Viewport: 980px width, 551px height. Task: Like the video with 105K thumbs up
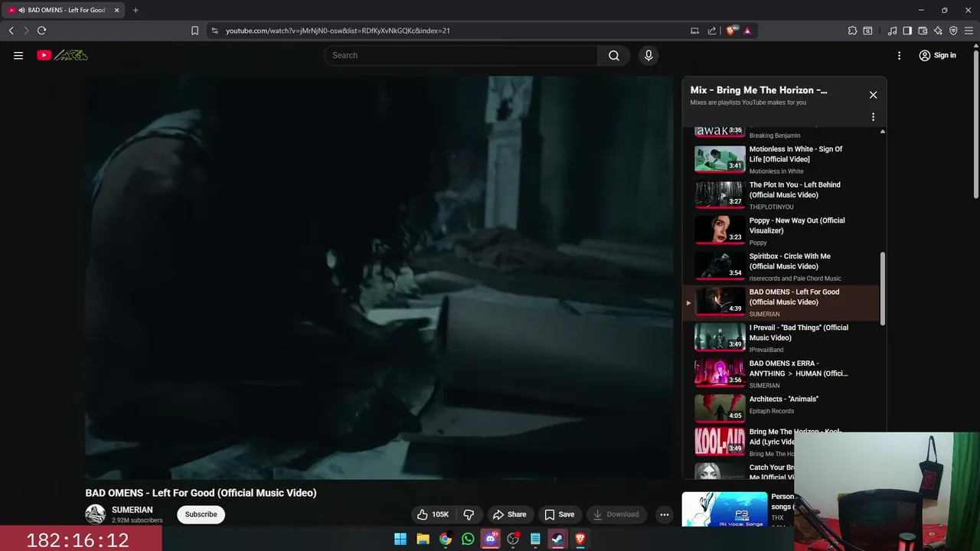(x=433, y=514)
